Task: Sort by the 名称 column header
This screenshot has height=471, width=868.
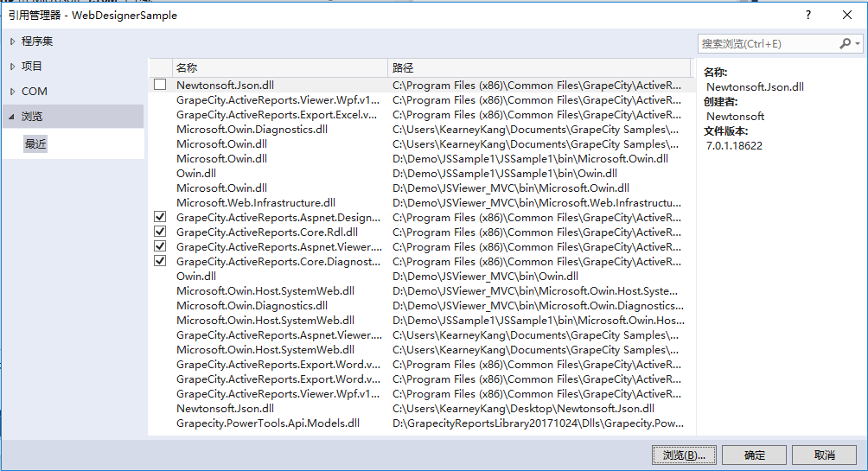Action: (279, 67)
